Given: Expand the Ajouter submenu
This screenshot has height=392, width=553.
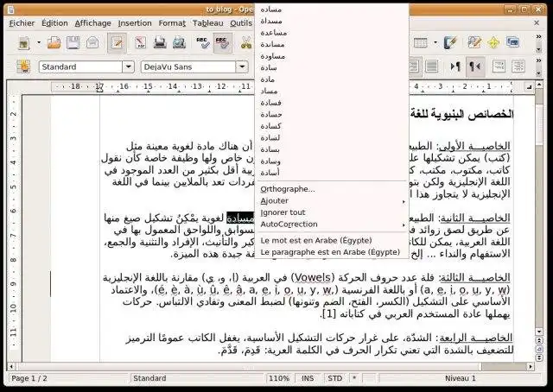Looking at the screenshot, I should 332,201.
